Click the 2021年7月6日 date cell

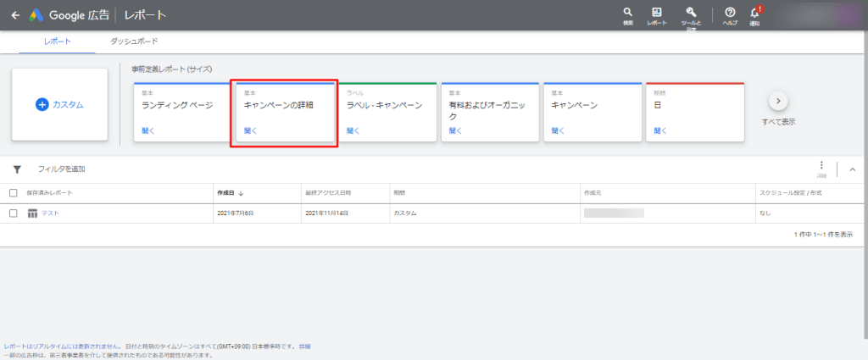[236, 213]
